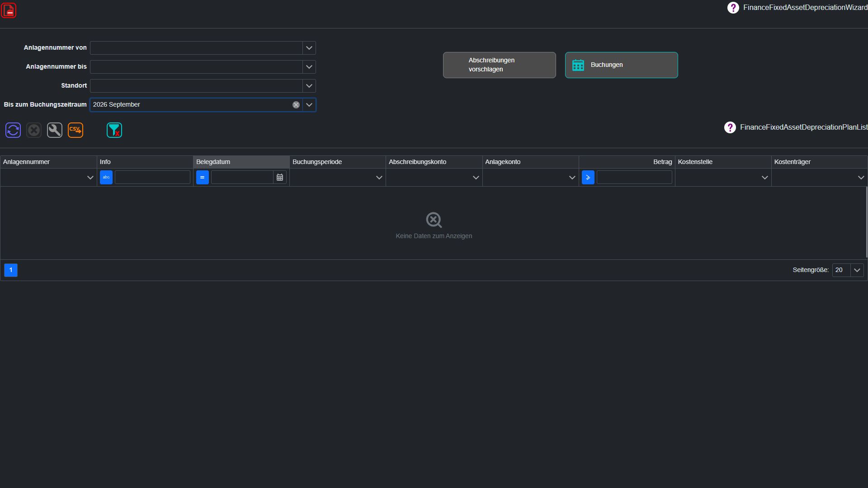868x488 pixels.
Task: Click the greyed-out cancel X icon
Action: click(34, 130)
